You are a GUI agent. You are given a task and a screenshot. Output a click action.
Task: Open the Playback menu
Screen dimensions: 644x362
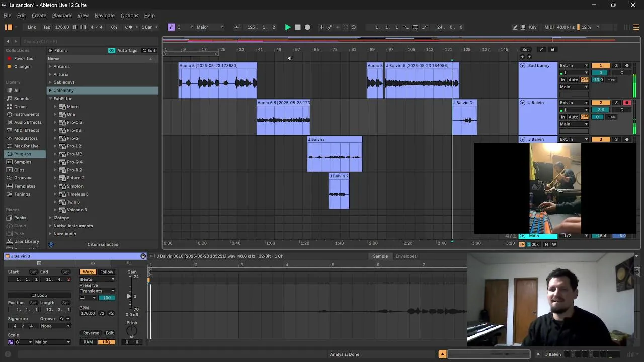62,15
